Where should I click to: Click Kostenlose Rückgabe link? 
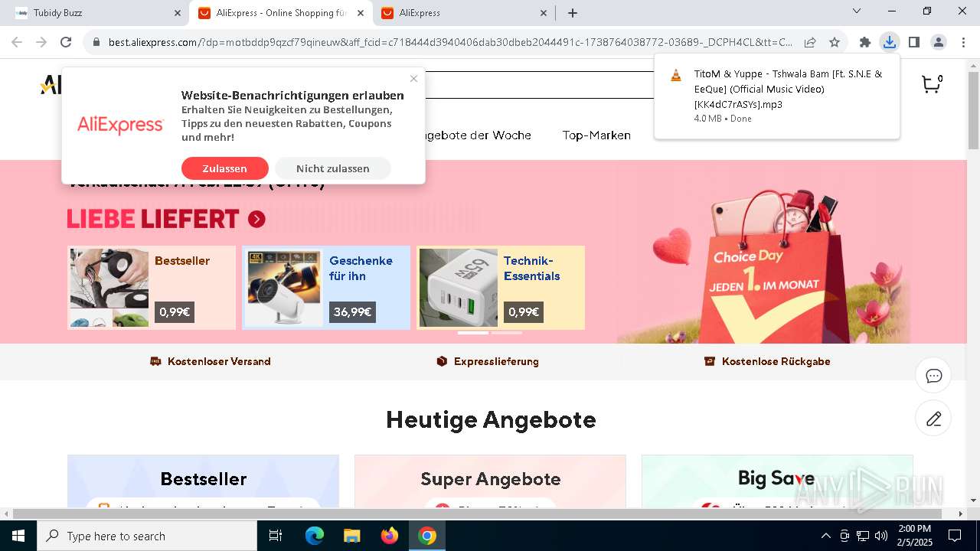coord(767,361)
